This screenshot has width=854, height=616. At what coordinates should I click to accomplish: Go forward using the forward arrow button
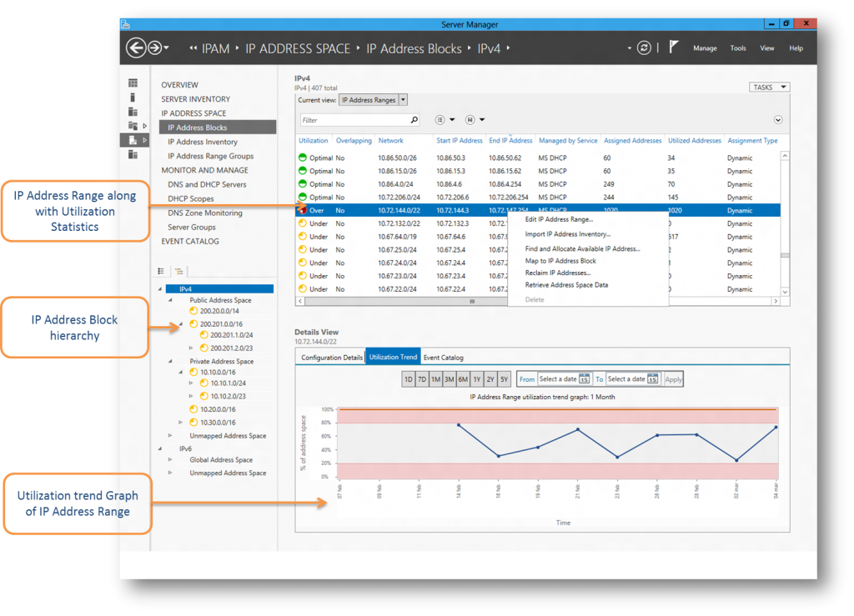(155, 48)
